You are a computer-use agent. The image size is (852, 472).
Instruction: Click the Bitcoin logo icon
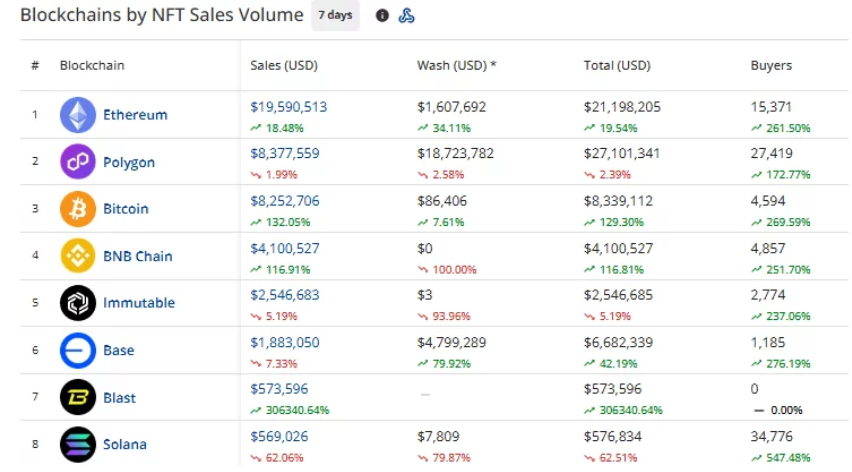point(78,209)
